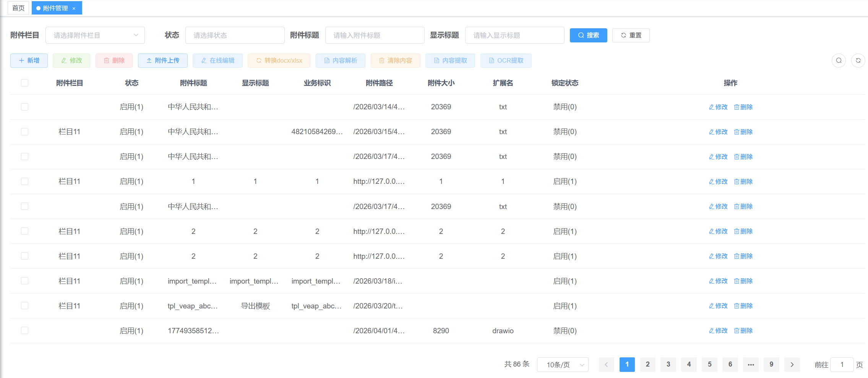Click the OCR提取 button
The width and height of the screenshot is (868, 378).
pos(506,60)
